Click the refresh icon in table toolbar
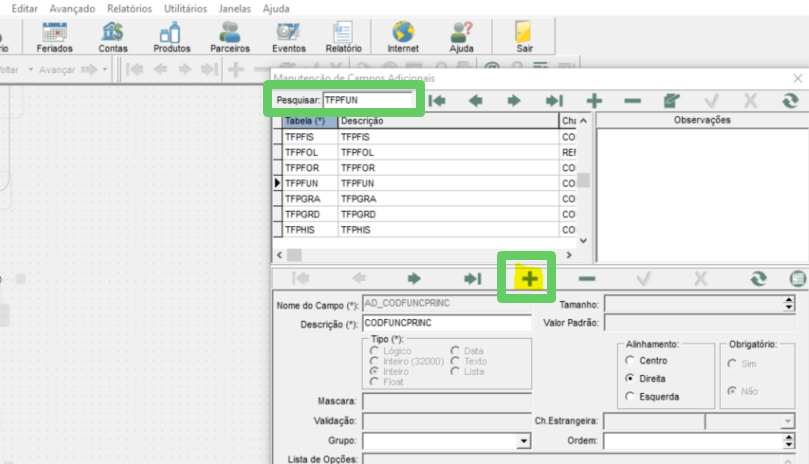The image size is (809, 464). tap(789, 100)
